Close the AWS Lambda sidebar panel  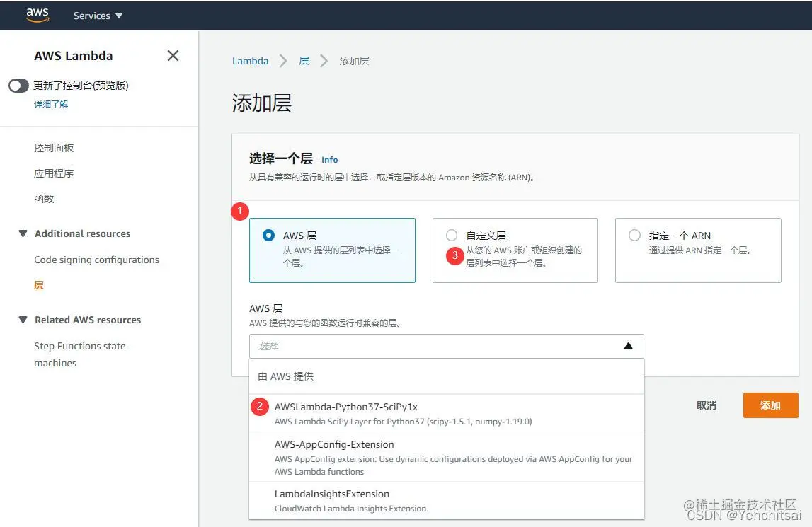(173, 56)
